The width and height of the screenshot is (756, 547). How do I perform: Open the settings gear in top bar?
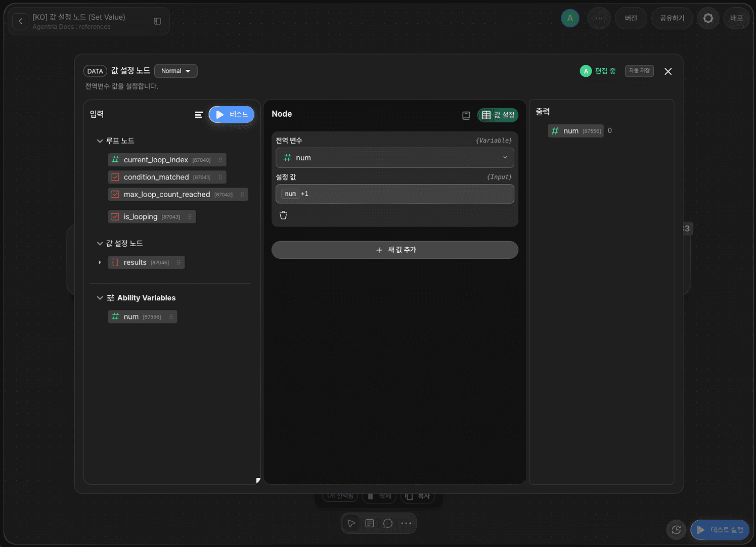coord(708,18)
